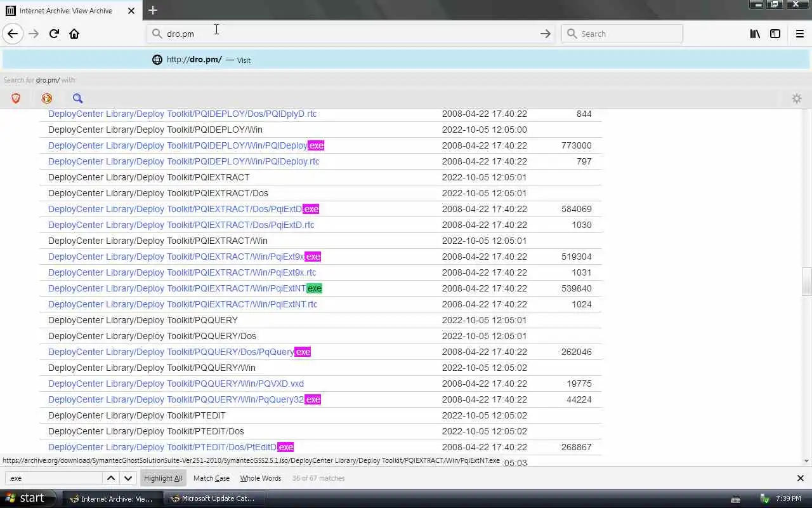The width and height of the screenshot is (812, 508).
Task: Visit the http://dro.pm/ suggestion
Action: pyautogui.click(x=406, y=60)
